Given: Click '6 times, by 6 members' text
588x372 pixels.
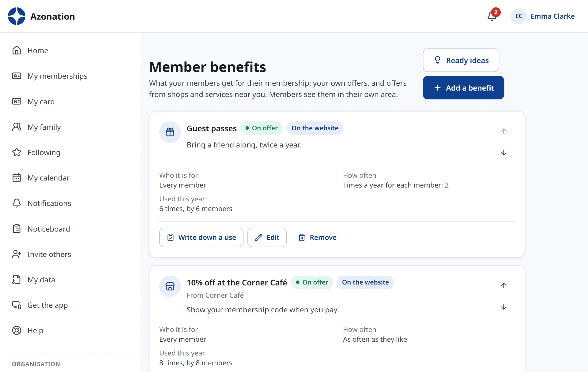Looking at the screenshot, I should [196, 209].
